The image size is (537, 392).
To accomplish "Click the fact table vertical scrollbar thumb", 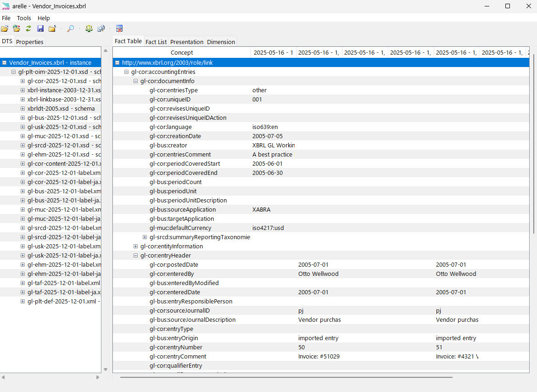I will (534, 144).
